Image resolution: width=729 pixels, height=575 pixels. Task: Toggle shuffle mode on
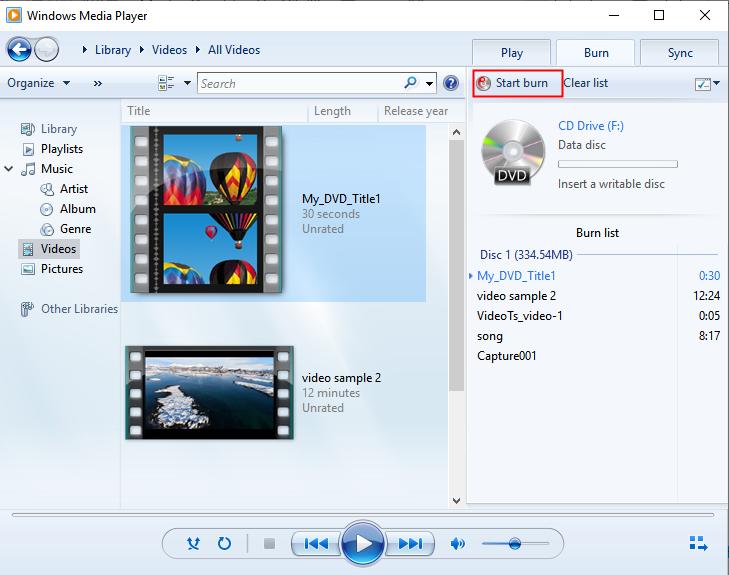click(194, 544)
